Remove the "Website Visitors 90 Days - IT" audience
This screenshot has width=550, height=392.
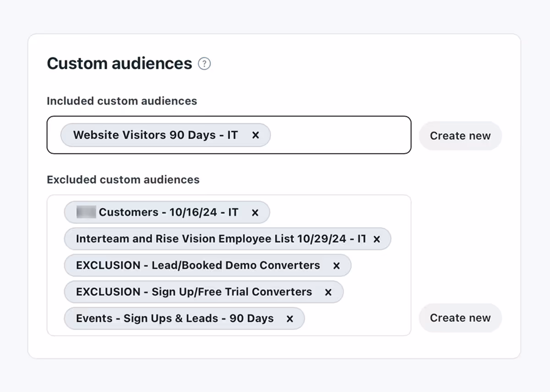[x=256, y=135]
